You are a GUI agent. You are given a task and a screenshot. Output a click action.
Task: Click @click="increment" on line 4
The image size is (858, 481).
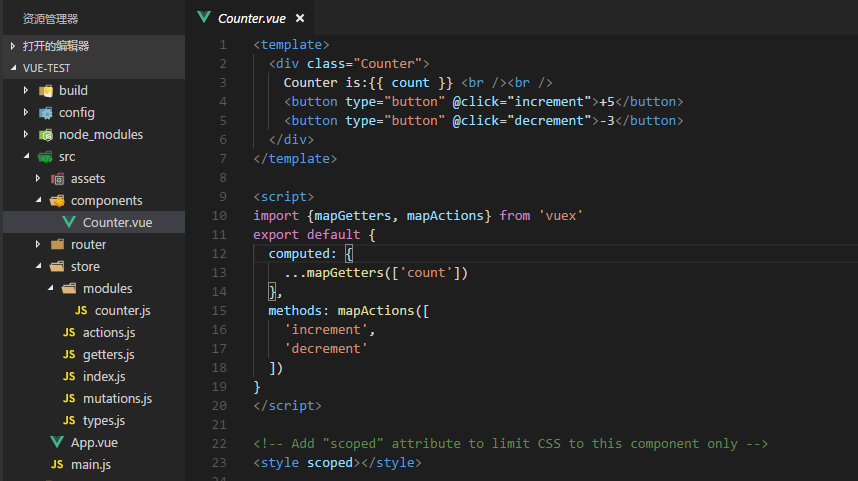[x=522, y=102]
